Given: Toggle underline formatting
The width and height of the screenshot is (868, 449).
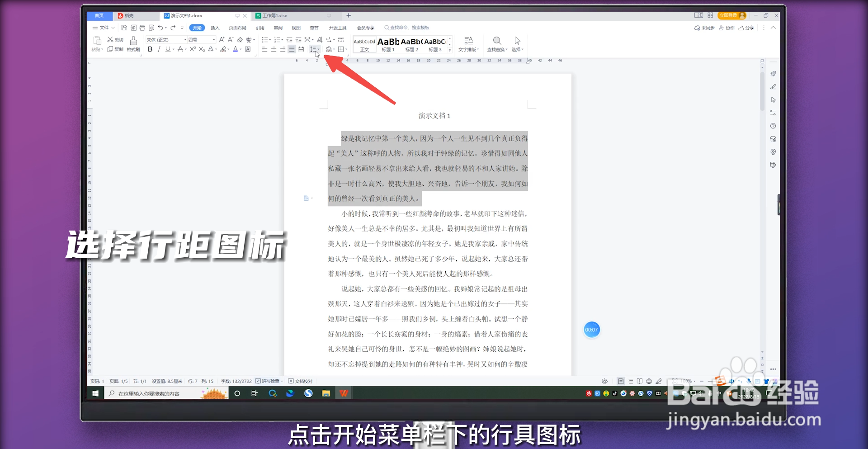Looking at the screenshot, I should (x=167, y=49).
